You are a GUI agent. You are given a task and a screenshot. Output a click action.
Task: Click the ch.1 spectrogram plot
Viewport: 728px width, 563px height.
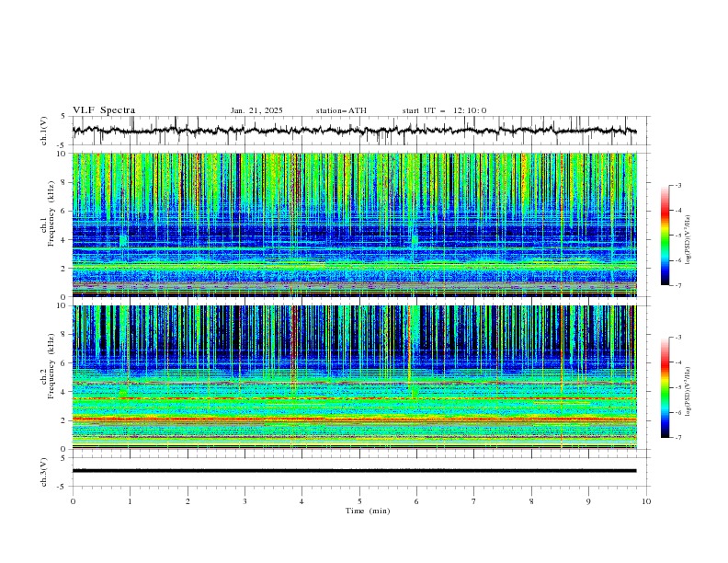pyautogui.click(x=355, y=224)
